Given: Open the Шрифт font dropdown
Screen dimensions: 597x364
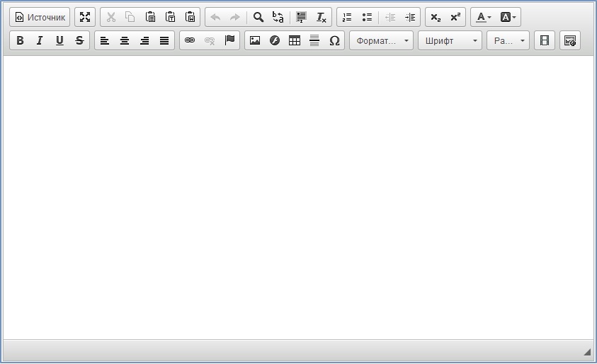Looking at the screenshot, I should point(450,40).
